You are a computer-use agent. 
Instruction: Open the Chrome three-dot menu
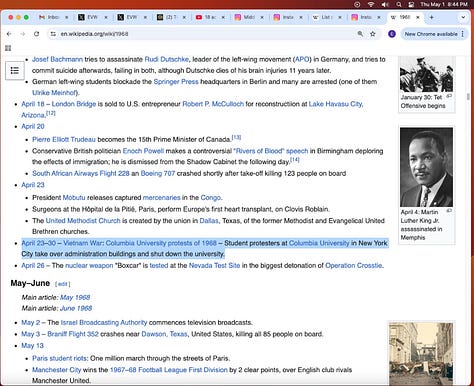click(x=463, y=34)
